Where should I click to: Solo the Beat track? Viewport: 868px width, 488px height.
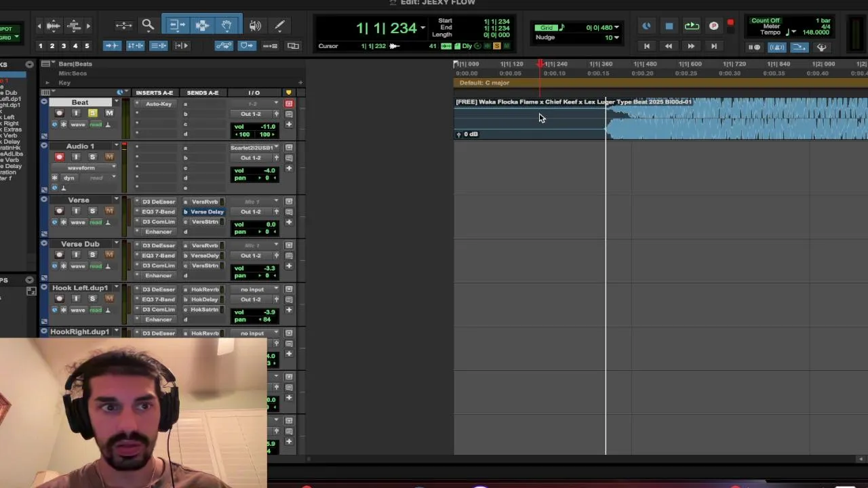click(92, 113)
